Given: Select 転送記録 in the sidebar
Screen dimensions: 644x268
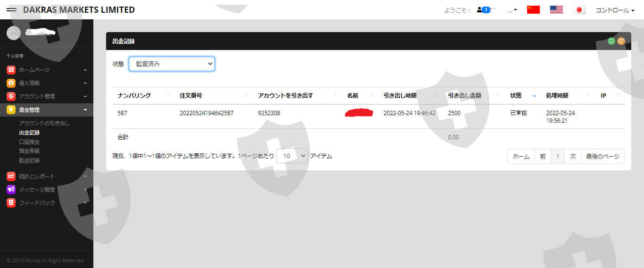Looking at the screenshot, I should click(29, 160).
